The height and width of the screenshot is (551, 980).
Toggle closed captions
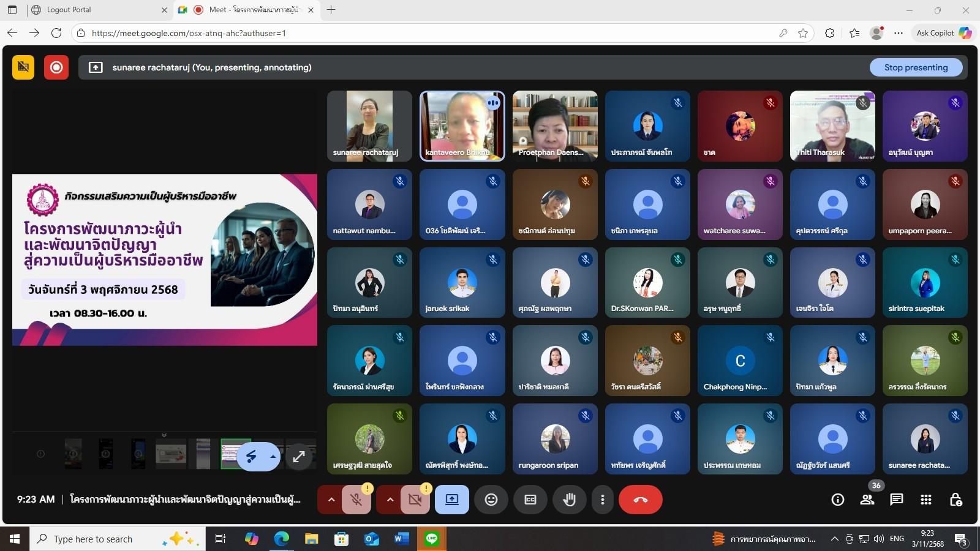[x=530, y=500]
